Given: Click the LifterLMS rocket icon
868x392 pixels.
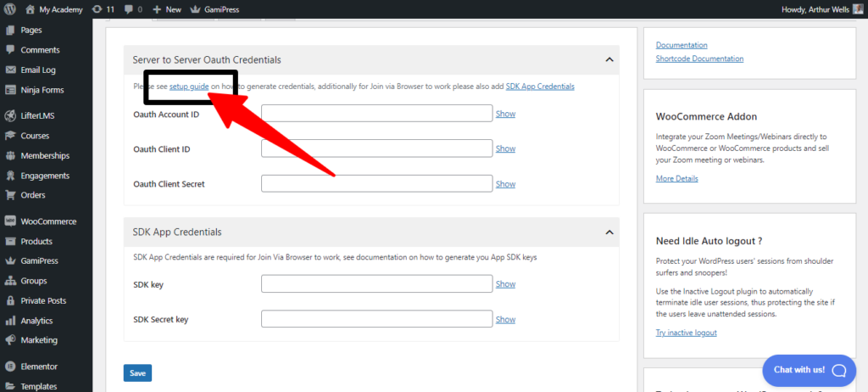Looking at the screenshot, I should (x=9, y=116).
